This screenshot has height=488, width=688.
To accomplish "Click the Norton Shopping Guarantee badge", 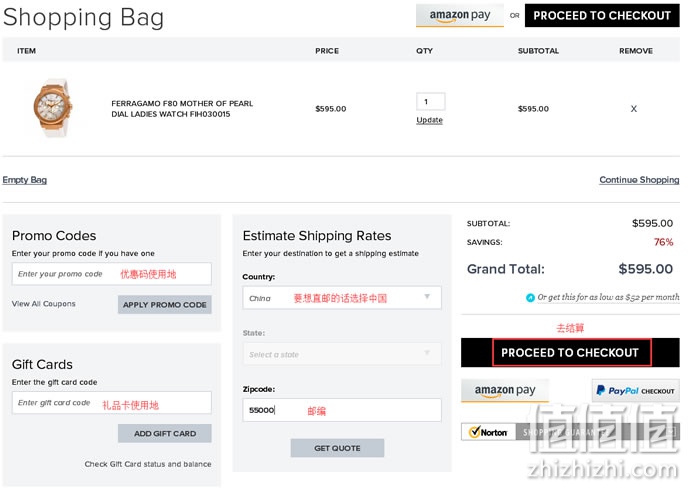I will (570, 432).
